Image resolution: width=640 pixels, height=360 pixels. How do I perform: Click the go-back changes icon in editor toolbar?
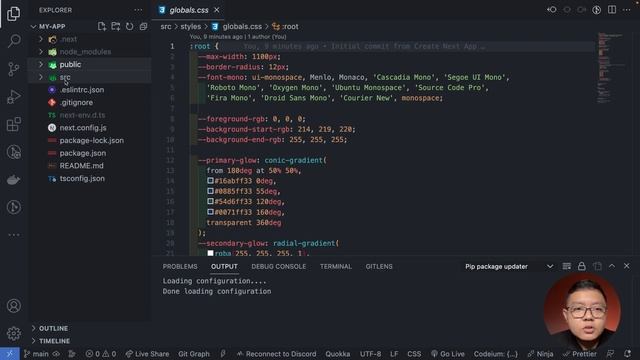tap(552, 10)
